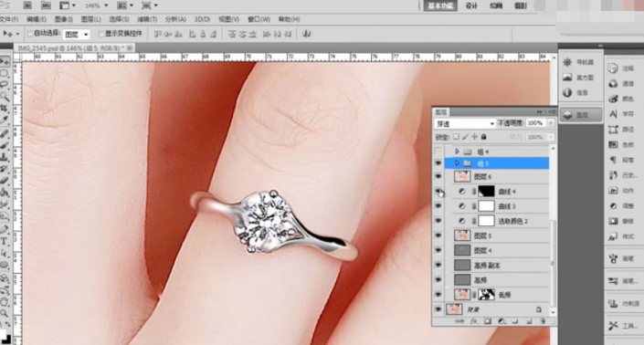The height and width of the screenshot is (345, 644).
Task: Open the Styles panel icon
Action: pyautogui.click(x=613, y=236)
